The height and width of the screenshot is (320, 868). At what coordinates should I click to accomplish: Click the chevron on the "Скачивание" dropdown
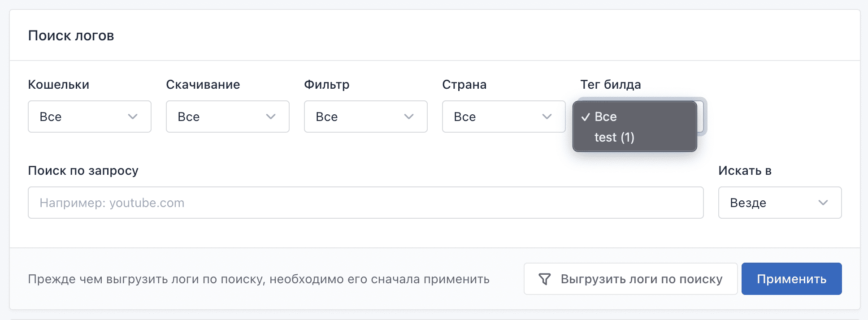click(x=270, y=117)
